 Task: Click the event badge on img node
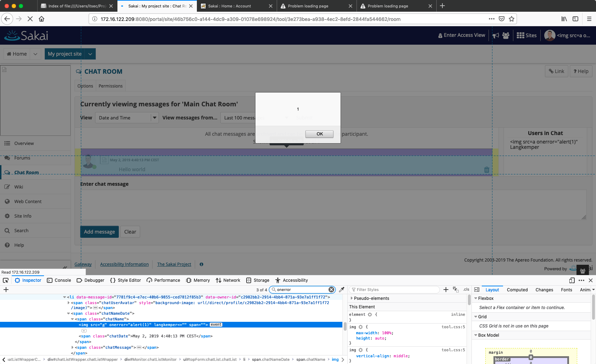(216, 325)
